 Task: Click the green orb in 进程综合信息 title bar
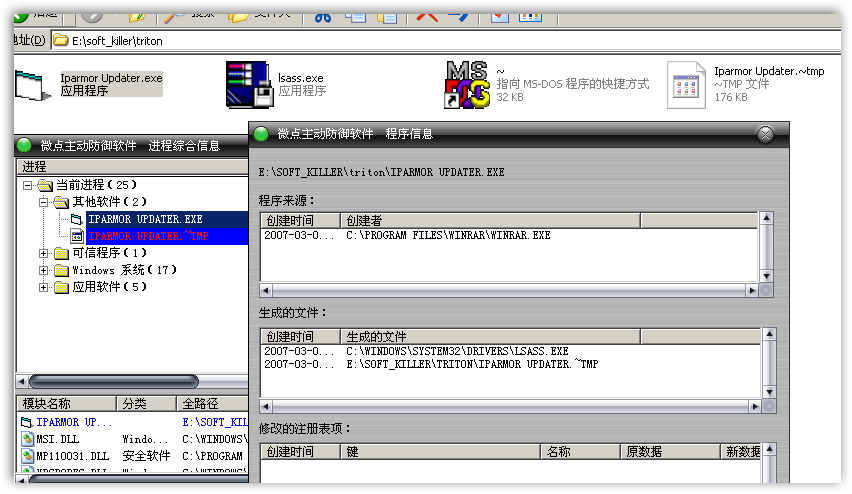(24, 145)
